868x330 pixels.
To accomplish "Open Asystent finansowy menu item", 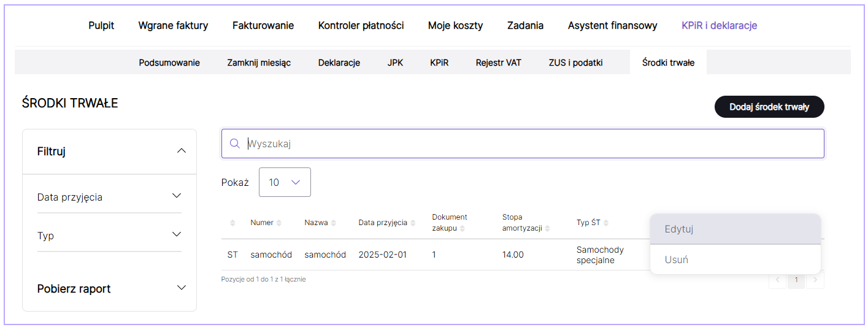I will coord(612,26).
